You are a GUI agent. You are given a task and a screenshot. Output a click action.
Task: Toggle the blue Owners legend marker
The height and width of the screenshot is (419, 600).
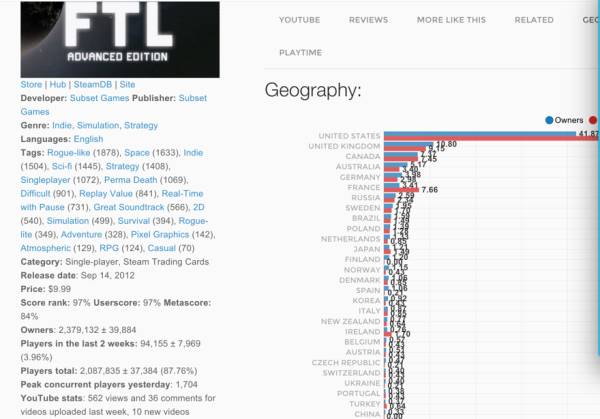click(x=549, y=120)
